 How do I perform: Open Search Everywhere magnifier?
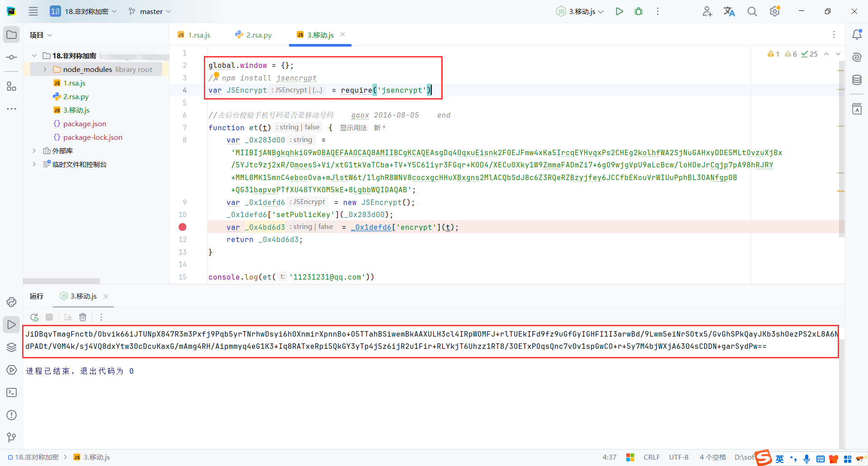click(752, 11)
